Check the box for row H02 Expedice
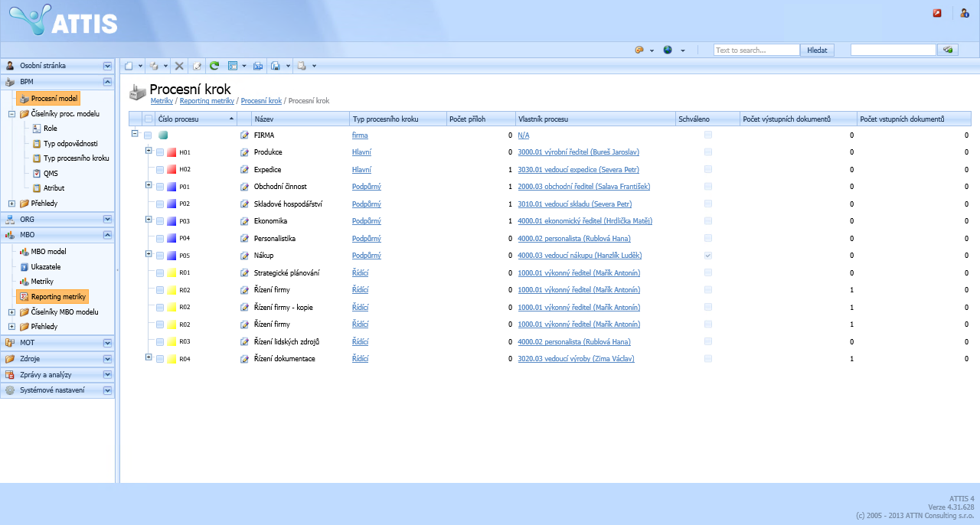The width and height of the screenshot is (980, 525). [160, 169]
